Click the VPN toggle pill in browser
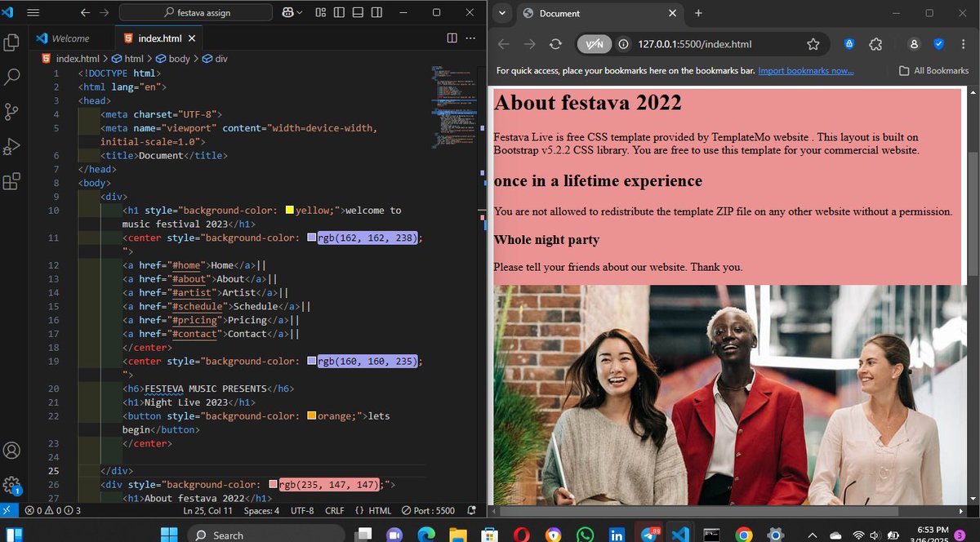The width and height of the screenshot is (980, 542). click(594, 44)
